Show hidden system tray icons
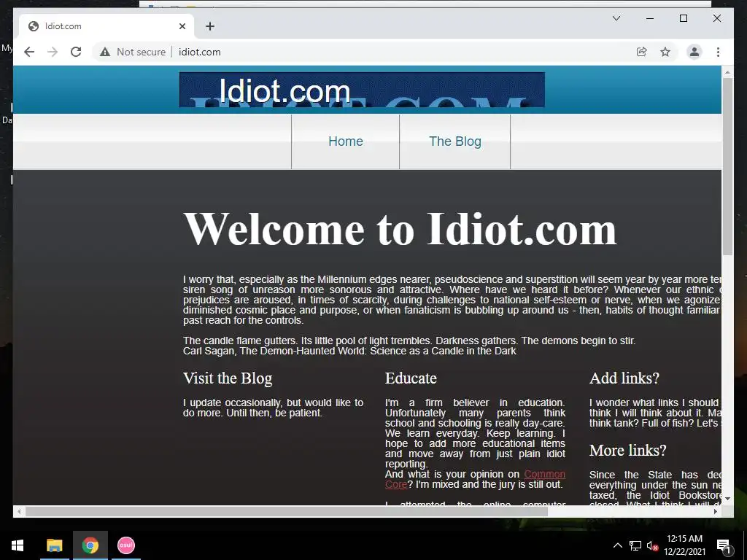Screen dimensions: 747x560 click(617, 545)
